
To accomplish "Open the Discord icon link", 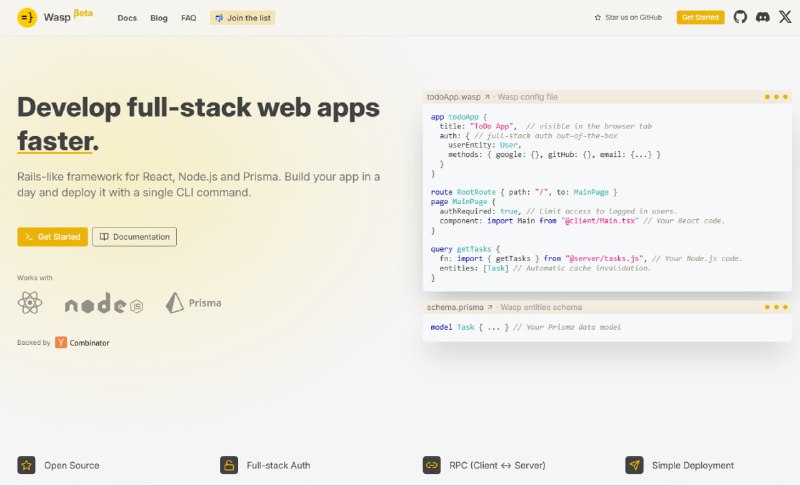I will [x=762, y=17].
